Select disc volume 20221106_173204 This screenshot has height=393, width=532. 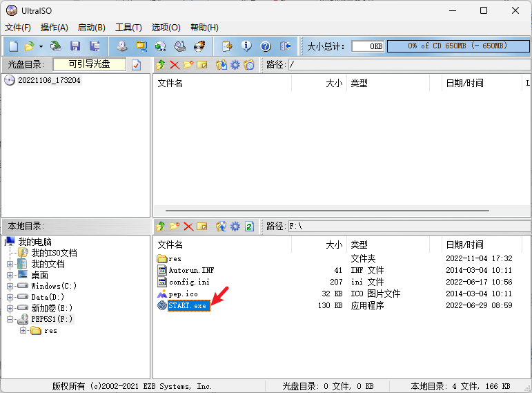coord(49,81)
